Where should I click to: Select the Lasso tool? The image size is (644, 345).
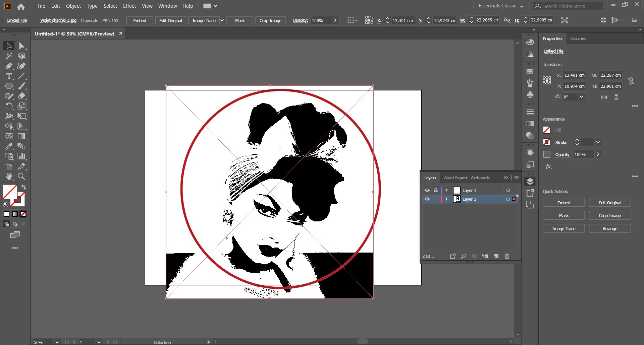coord(22,56)
